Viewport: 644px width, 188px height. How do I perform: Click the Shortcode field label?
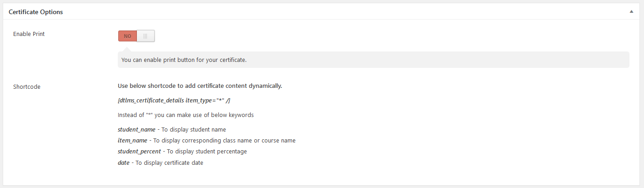pos(27,86)
